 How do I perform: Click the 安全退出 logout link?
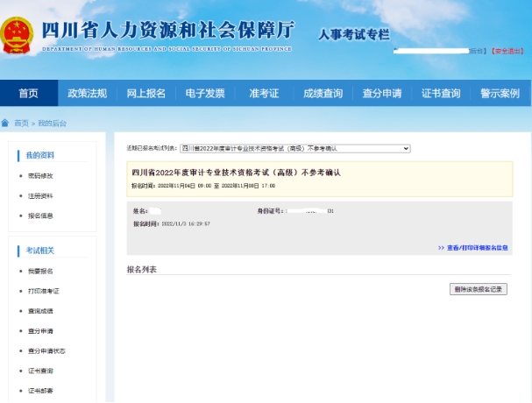(x=507, y=52)
